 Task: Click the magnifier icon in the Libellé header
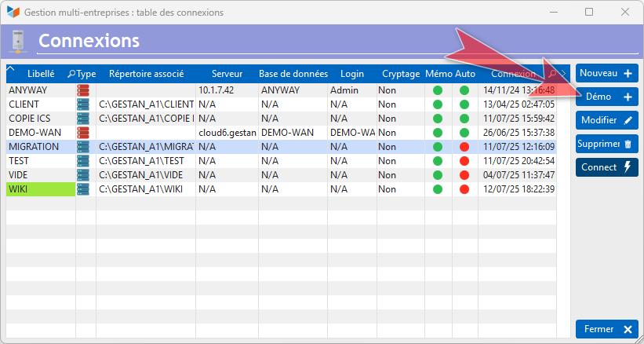(x=71, y=74)
